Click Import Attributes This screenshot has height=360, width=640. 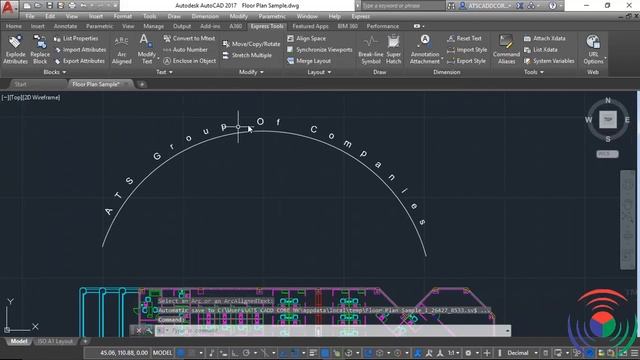[80, 50]
